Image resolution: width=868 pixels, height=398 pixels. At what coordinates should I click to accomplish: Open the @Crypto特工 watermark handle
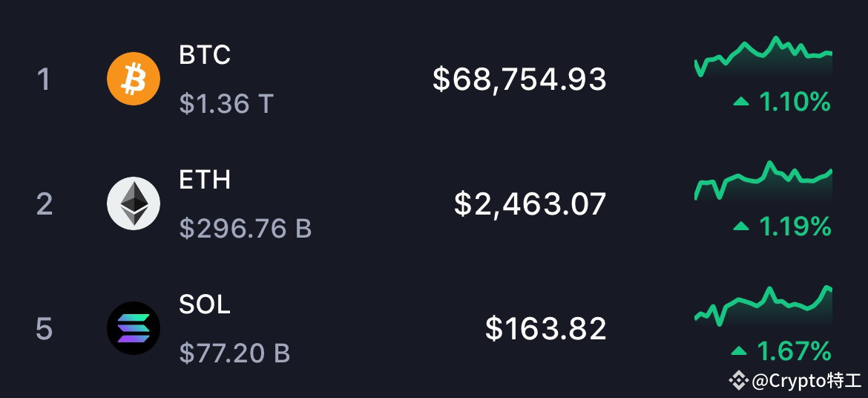click(x=806, y=381)
